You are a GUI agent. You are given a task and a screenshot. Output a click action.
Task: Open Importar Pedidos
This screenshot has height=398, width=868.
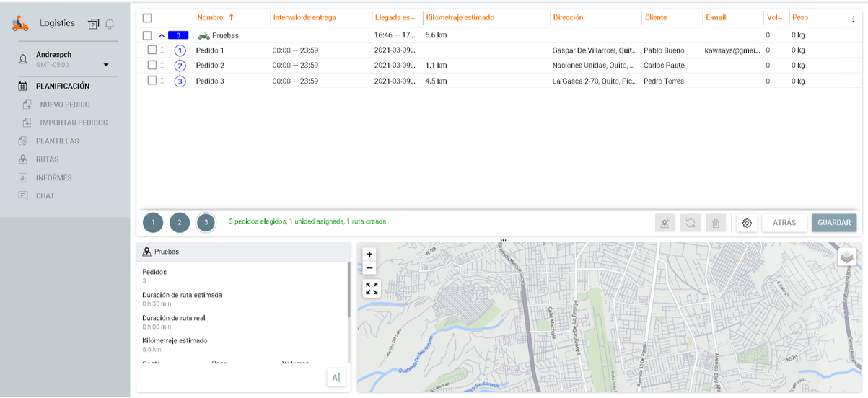point(74,123)
